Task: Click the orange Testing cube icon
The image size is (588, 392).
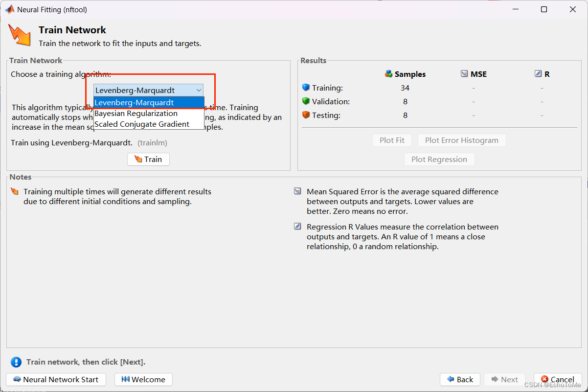Action: 306,115
